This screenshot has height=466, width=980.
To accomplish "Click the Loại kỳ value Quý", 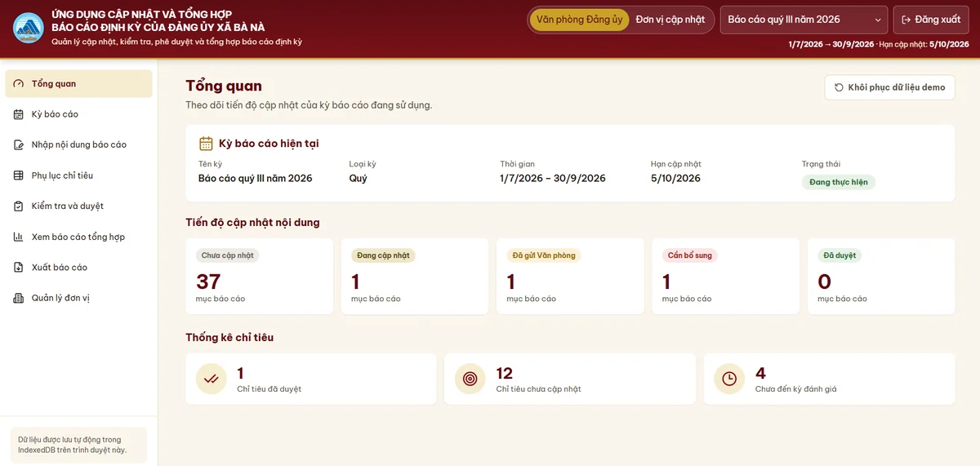I will click(359, 178).
